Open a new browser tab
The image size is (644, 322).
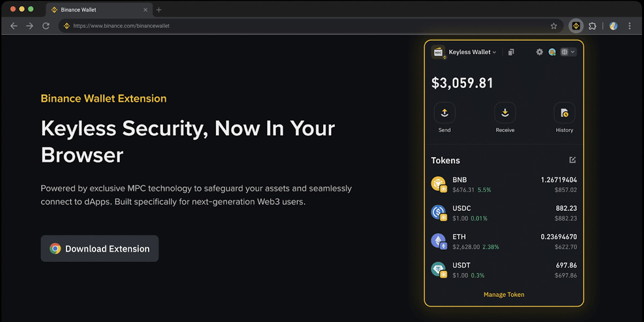[159, 10]
